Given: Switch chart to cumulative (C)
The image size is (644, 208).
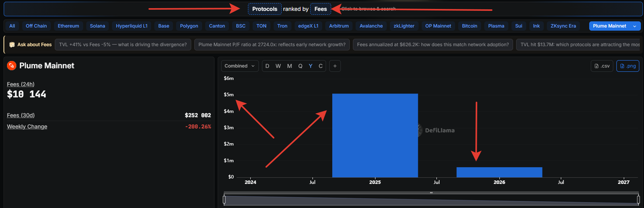Looking at the screenshot, I should click(320, 66).
